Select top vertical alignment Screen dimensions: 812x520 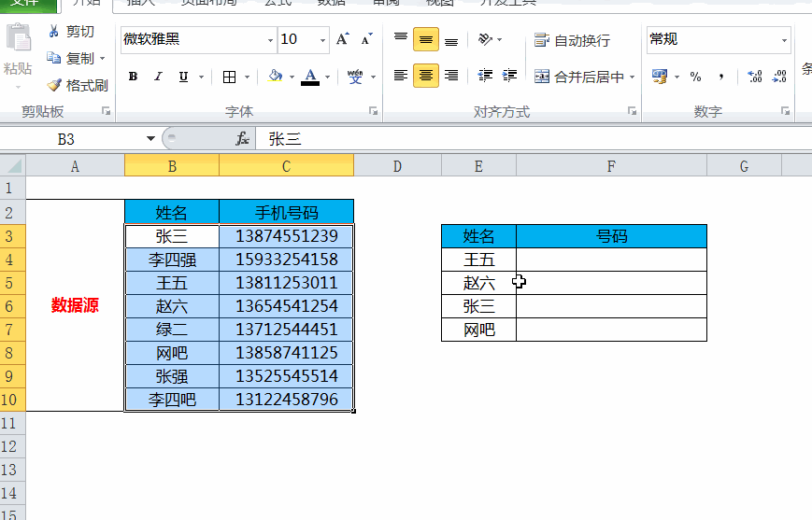click(401, 39)
